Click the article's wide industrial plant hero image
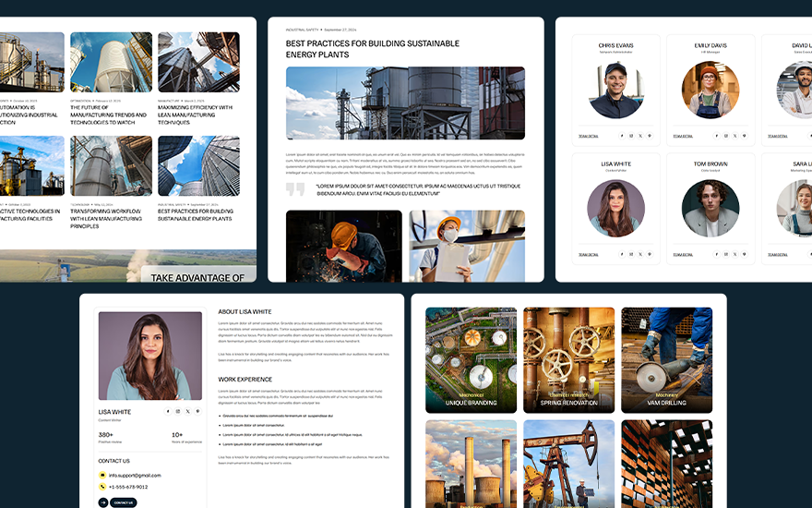 [x=405, y=103]
